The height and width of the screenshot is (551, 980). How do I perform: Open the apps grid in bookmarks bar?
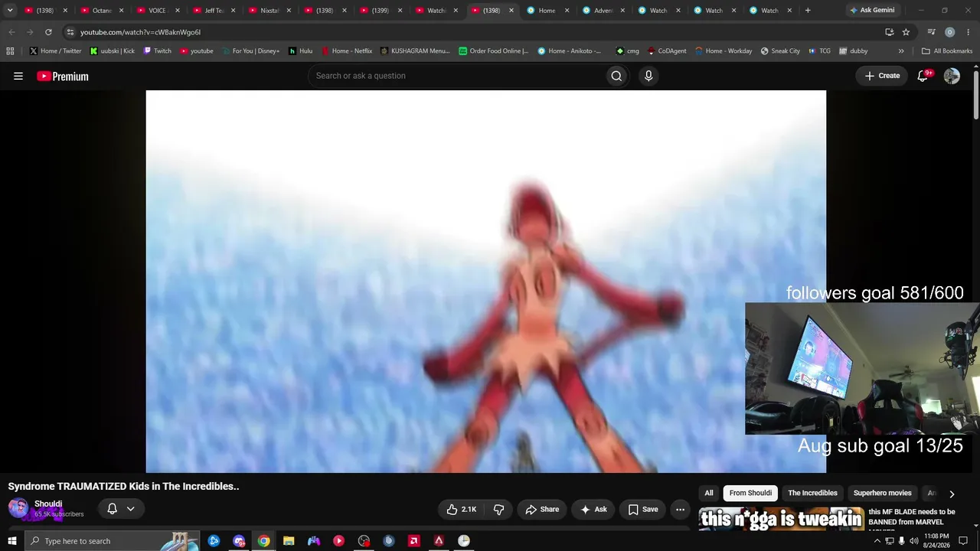(10, 51)
